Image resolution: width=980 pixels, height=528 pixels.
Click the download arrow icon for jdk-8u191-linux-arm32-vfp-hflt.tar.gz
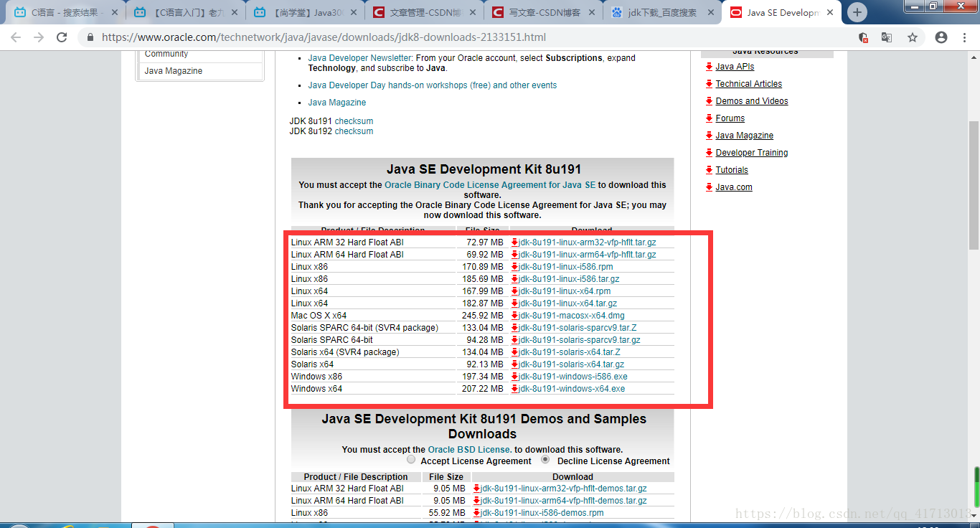(x=515, y=242)
